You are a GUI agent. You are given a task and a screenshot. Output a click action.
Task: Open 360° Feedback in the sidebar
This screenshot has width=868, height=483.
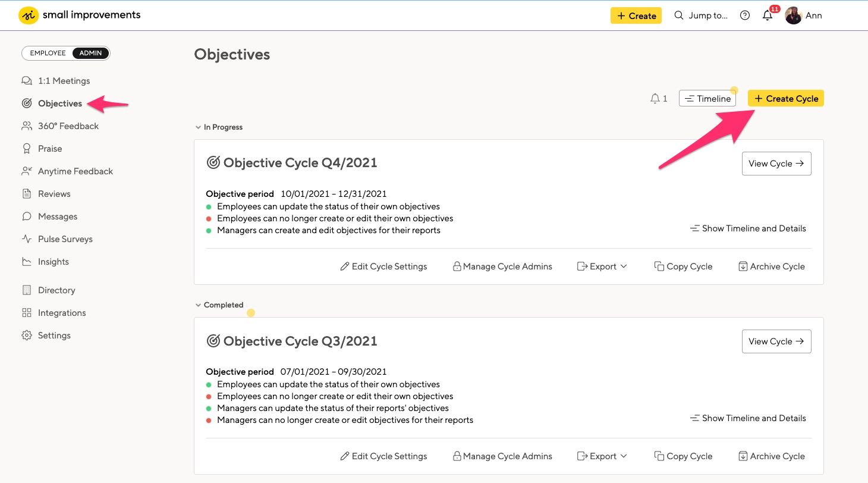coord(68,126)
